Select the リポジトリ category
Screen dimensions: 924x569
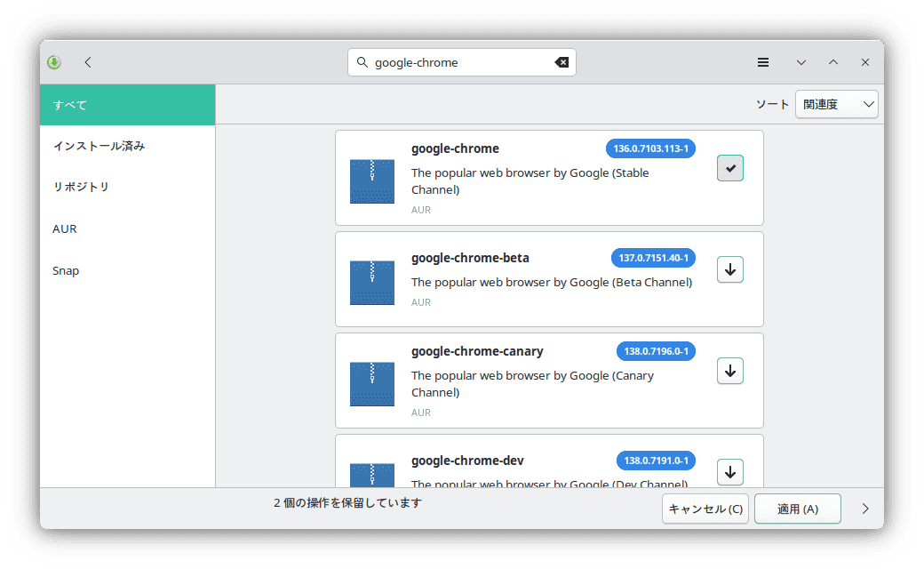coord(128,187)
